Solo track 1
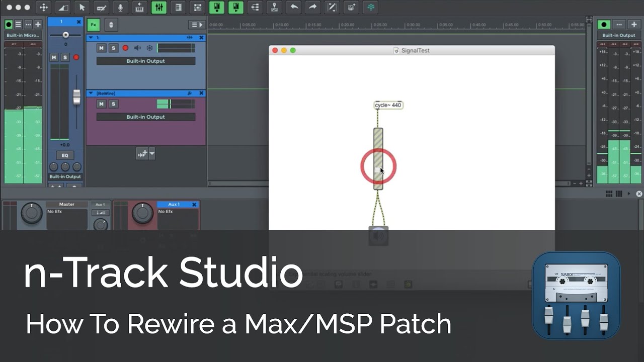The width and height of the screenshot is (644, 362). (113, 48)
